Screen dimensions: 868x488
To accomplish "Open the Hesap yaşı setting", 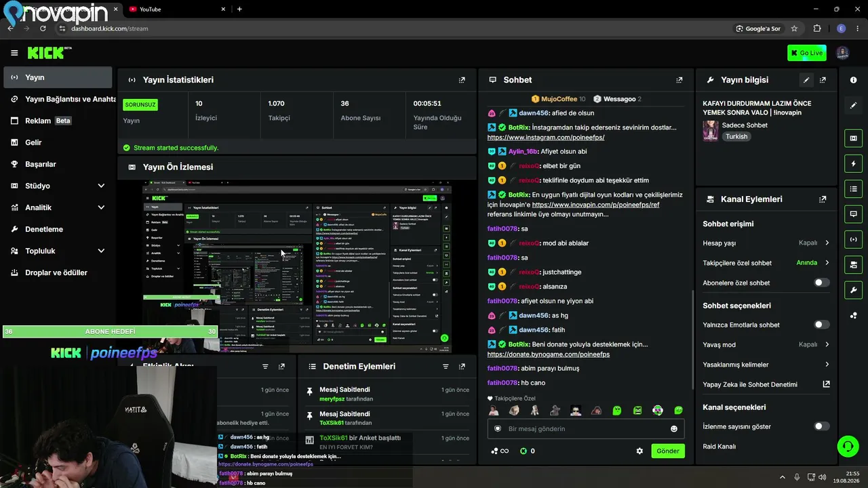I will pos(766,243).
